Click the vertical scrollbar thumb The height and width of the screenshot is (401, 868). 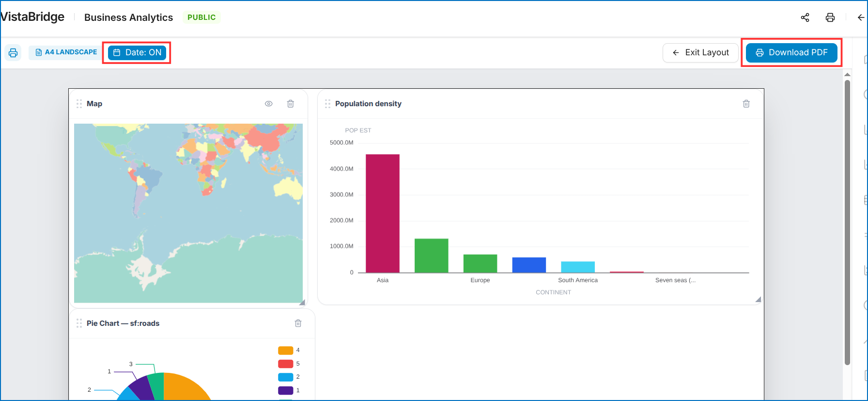(847, 222)
